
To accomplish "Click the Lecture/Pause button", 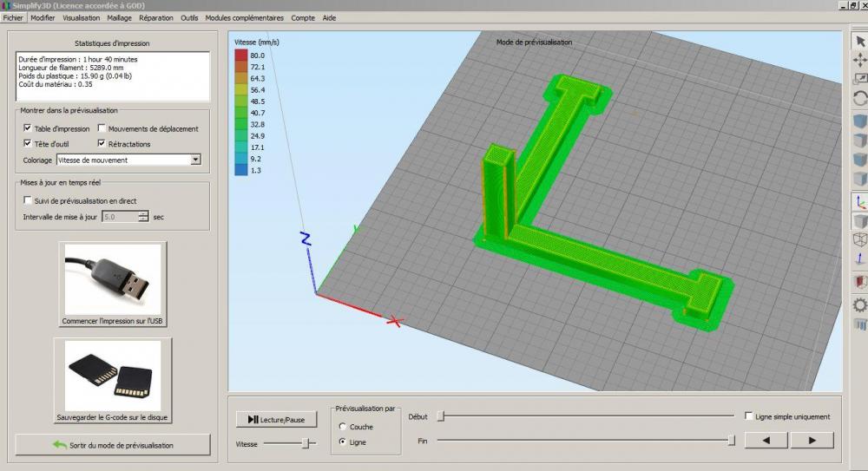I will coord(277,420).
